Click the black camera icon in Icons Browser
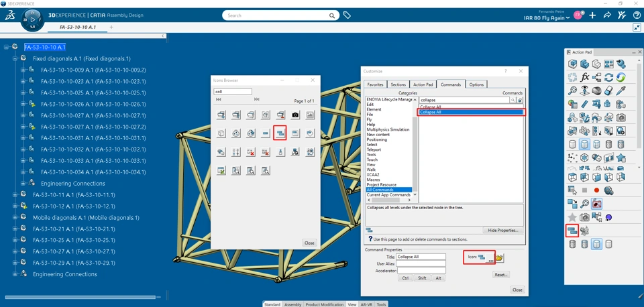 (295, 115)
